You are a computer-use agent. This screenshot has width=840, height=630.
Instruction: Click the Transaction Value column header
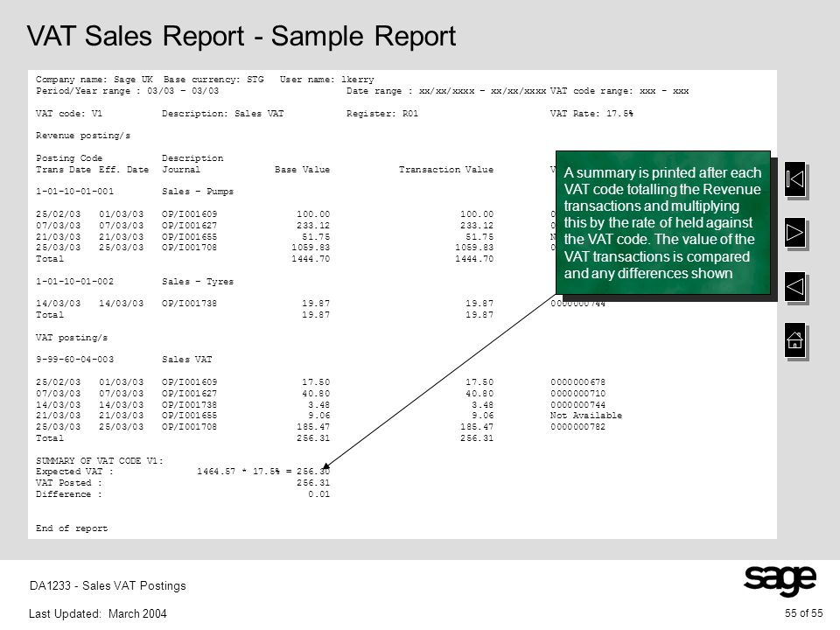point(446,169)
